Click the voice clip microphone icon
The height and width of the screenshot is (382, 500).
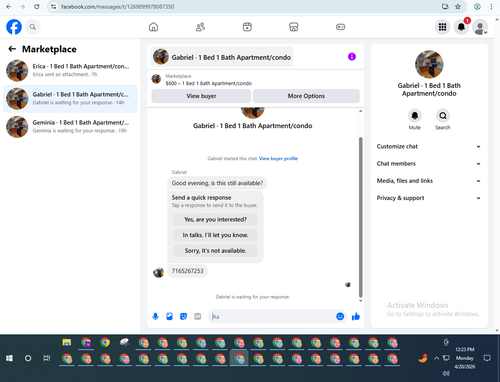point(155,316)
